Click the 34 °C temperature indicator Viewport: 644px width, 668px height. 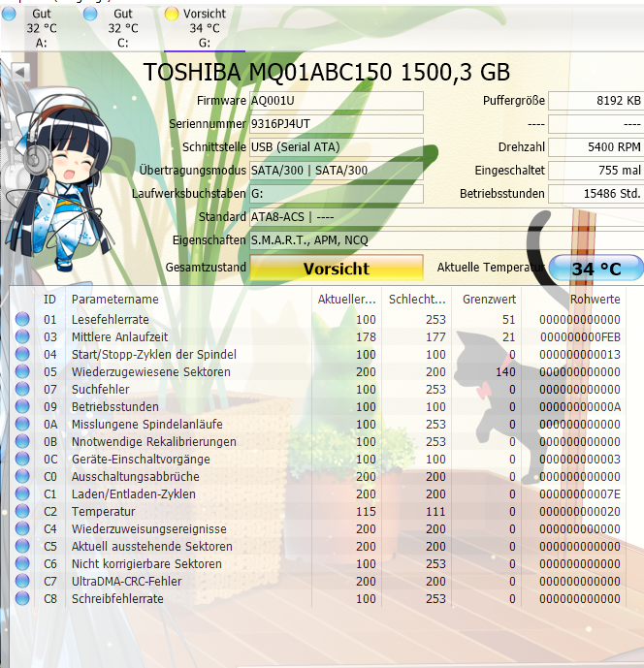(596, 269)
